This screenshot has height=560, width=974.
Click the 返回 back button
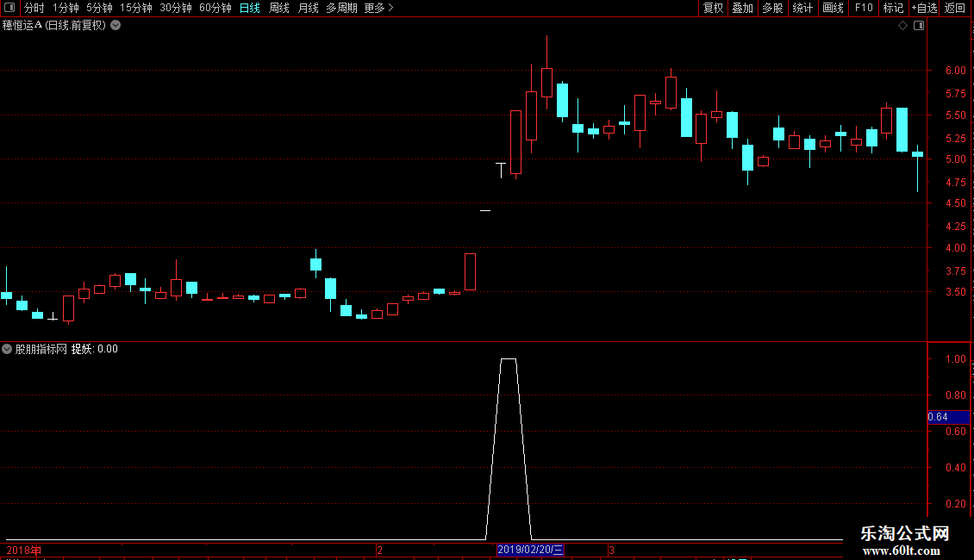coord(955,8)
